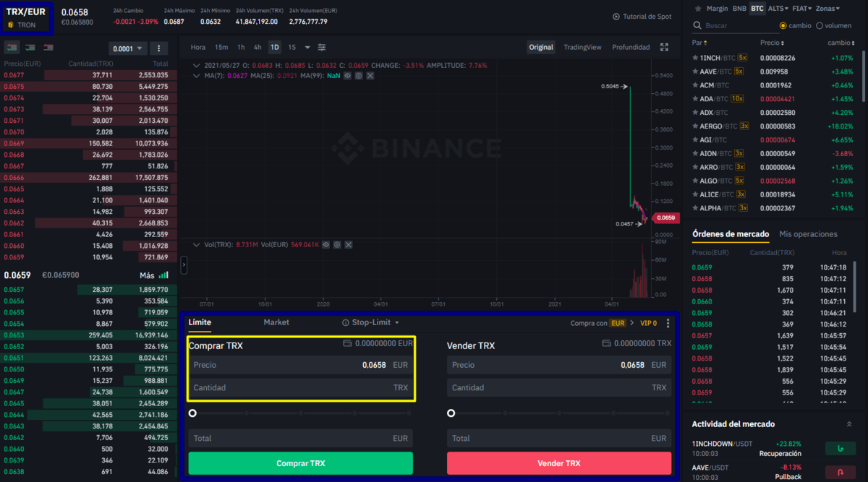Switch to the Market order tab

coord(276,322)
